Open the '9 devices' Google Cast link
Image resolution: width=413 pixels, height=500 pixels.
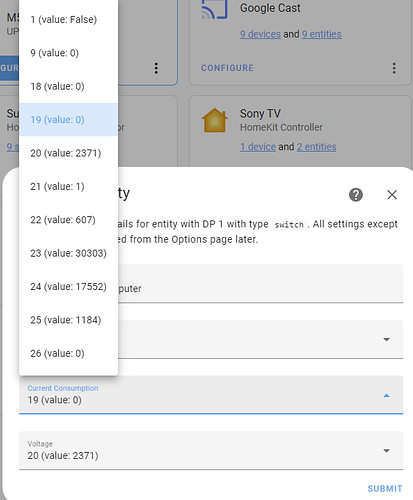click(260, 34)
